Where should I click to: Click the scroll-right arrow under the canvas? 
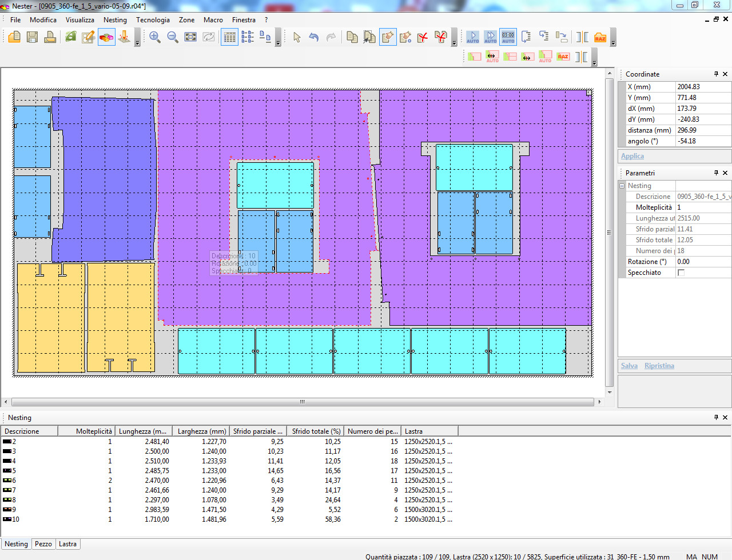(x=599, y=402)
